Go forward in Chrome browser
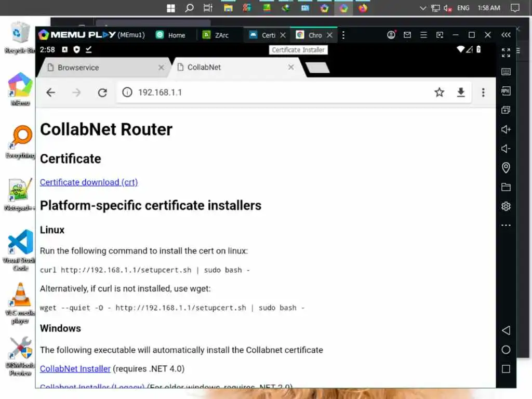The width and height of the screenshot is (532, 399). [77, 92]
